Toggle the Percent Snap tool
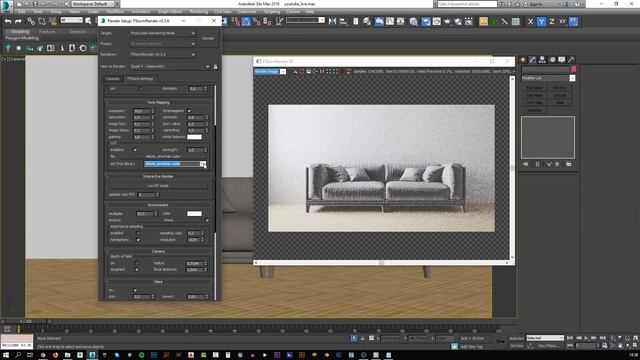 (256, 21)
